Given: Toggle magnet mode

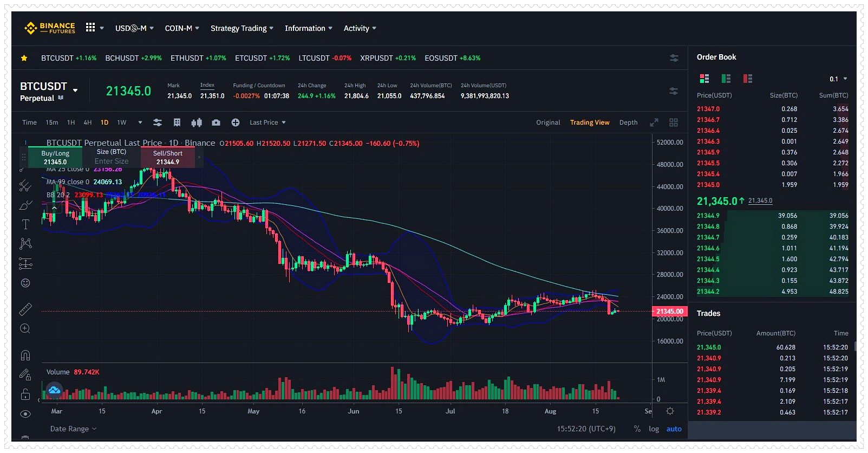Looking at the screenshot, I should click(x=25, y=355).
